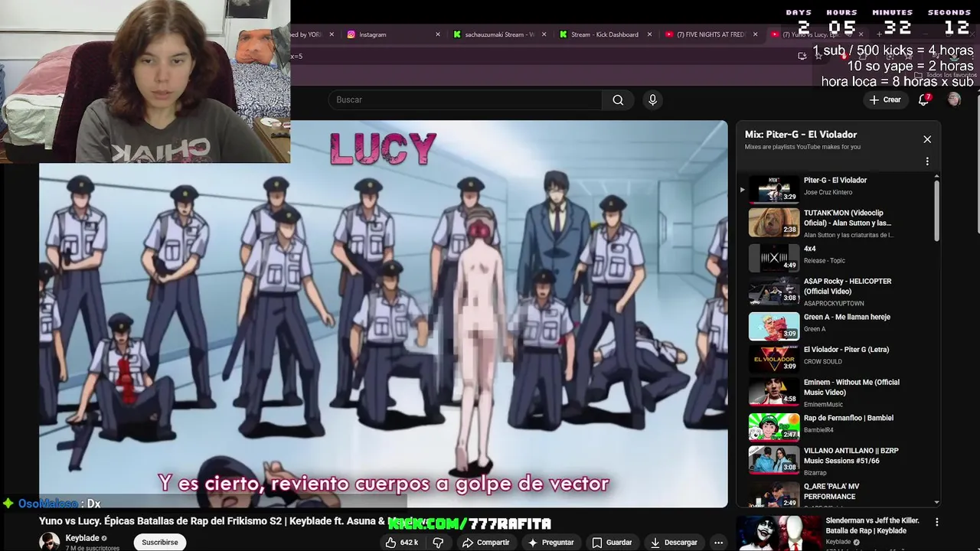This screenshot has width=980, height=551.
Task: Play El Violador - Piter G (Letra) thumbnail
Action: coord(774,359)
